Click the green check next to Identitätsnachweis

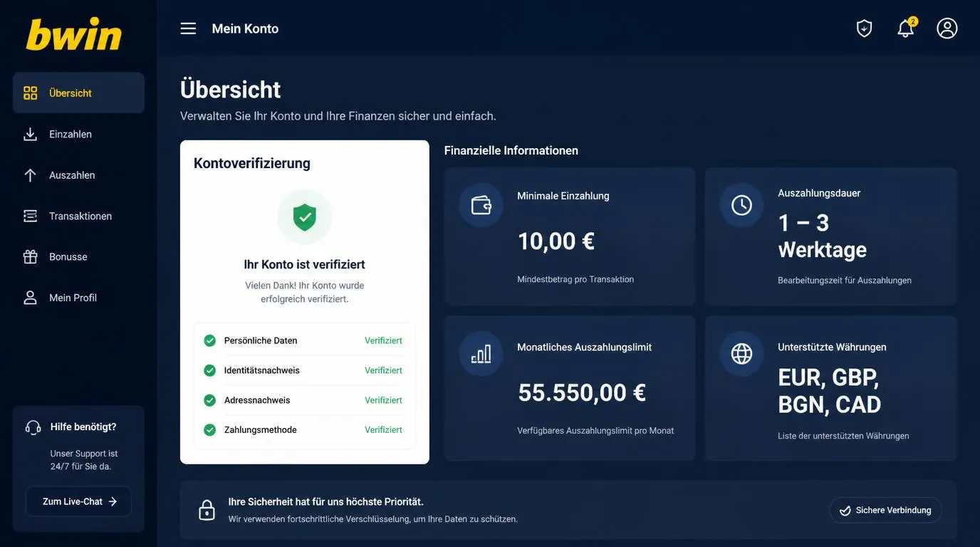coord(209,370)
